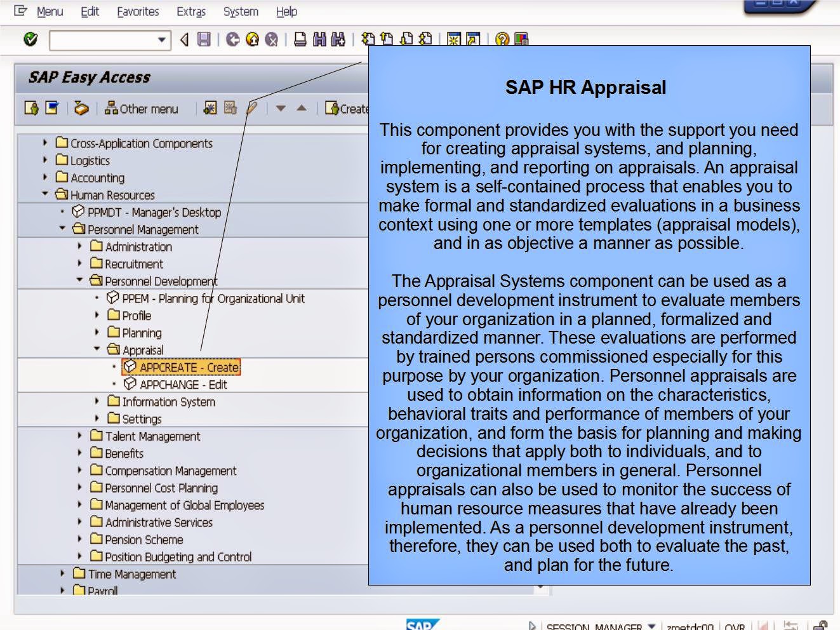
Task: Open the Extras menu
Action: (x=191, y=11)
